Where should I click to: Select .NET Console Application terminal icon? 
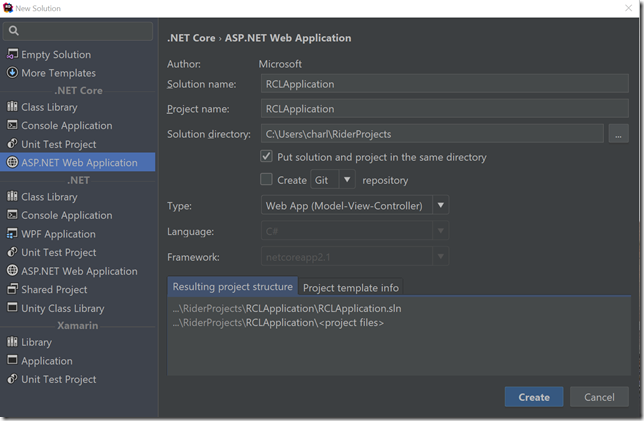pos(12,215)
